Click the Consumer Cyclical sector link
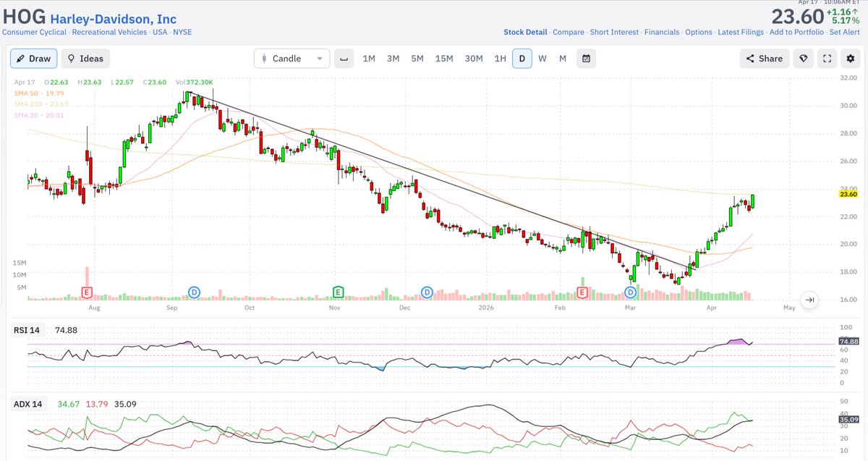The width and height of the screenshot is (868, 461). point(35,33)
